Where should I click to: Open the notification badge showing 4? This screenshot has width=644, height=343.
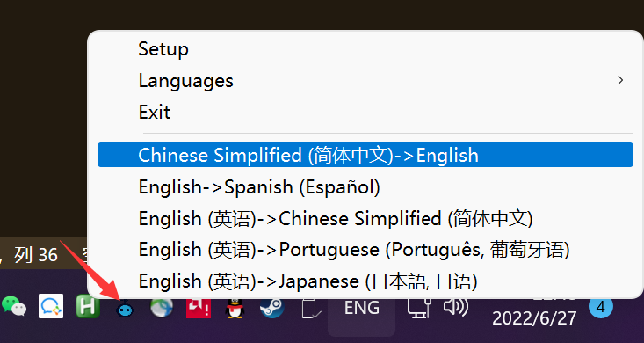[x=600, y=307]
